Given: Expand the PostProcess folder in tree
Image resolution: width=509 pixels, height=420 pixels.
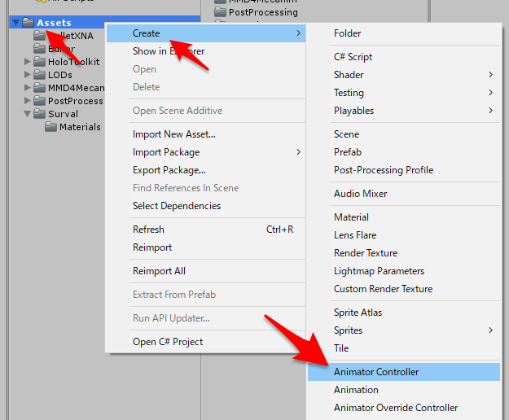Looking at the screenshot, I should coord(27,101).
